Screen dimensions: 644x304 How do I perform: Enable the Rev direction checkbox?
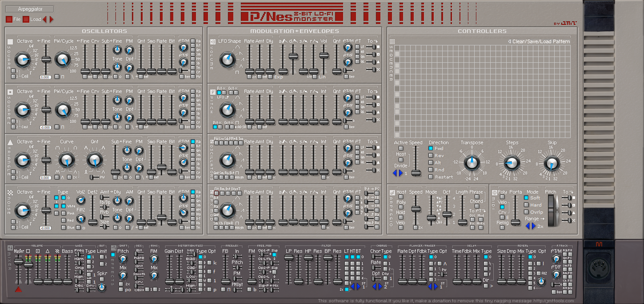pos(431,155)
